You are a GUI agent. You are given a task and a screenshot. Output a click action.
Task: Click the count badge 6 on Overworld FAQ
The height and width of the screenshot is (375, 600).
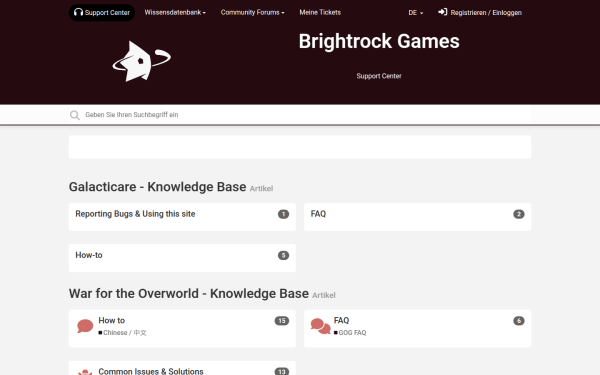(518, 321)
